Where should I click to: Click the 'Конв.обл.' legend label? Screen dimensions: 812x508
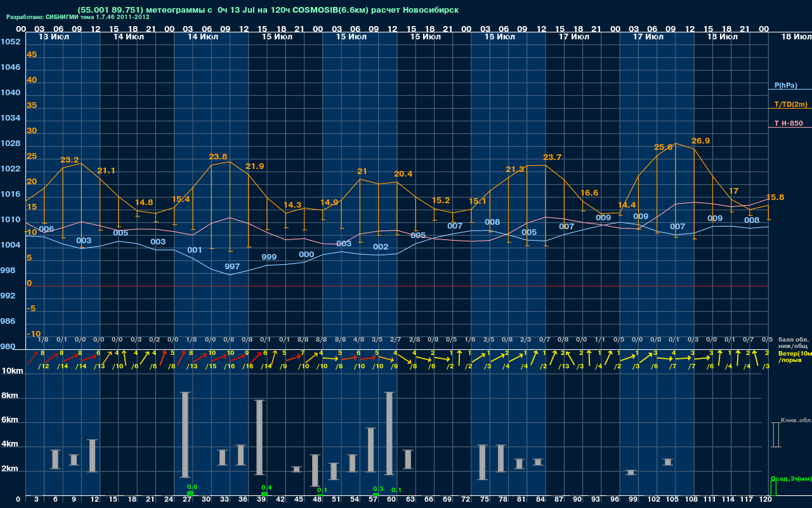pos(796,420)
